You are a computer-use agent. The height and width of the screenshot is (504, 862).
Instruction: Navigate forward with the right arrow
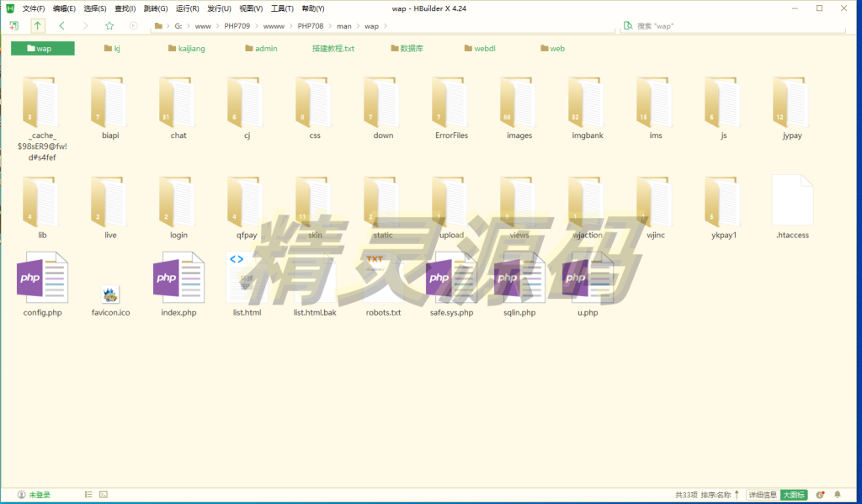click(x=85, y=26)
